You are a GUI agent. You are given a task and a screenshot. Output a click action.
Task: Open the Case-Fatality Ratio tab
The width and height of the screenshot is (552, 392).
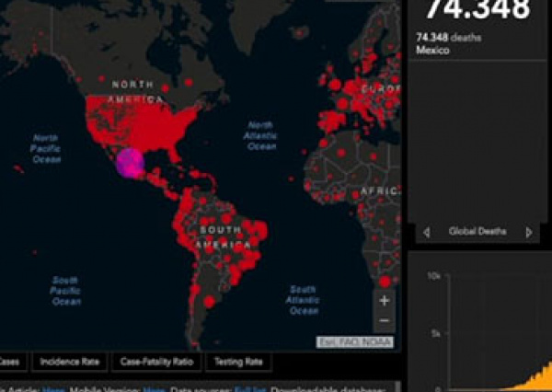[x=156, y=362]
